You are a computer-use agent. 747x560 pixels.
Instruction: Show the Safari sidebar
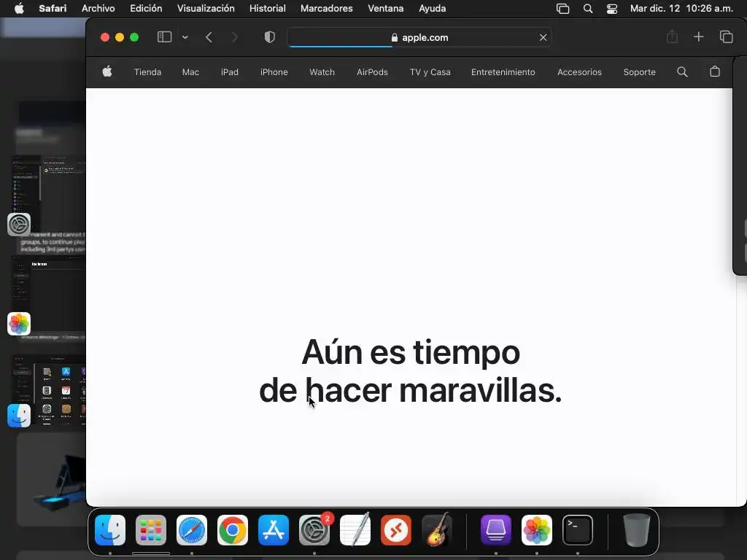[164, 37]
